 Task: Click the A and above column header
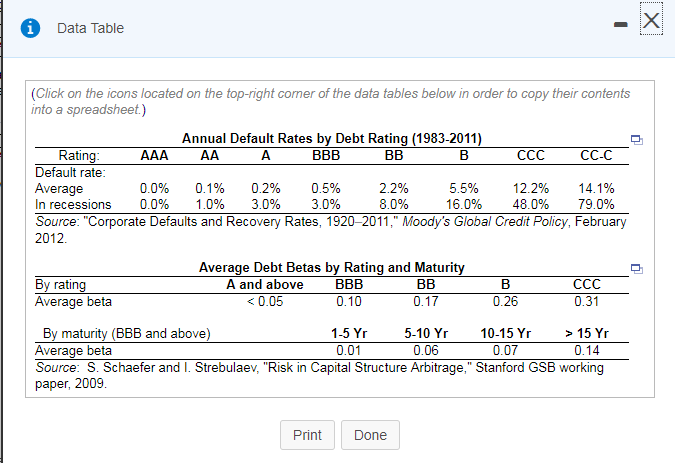[x=265, y=284]
